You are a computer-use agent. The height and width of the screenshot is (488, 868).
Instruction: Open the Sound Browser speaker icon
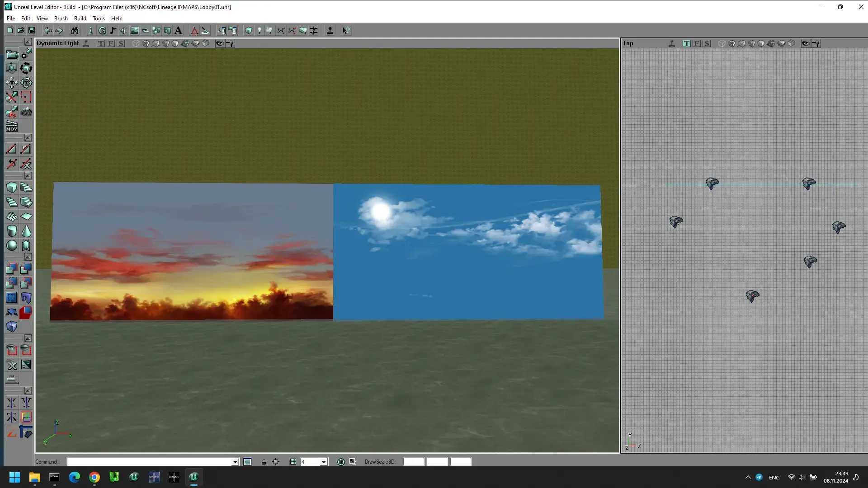pyautogui.click(x=124, y=30)
